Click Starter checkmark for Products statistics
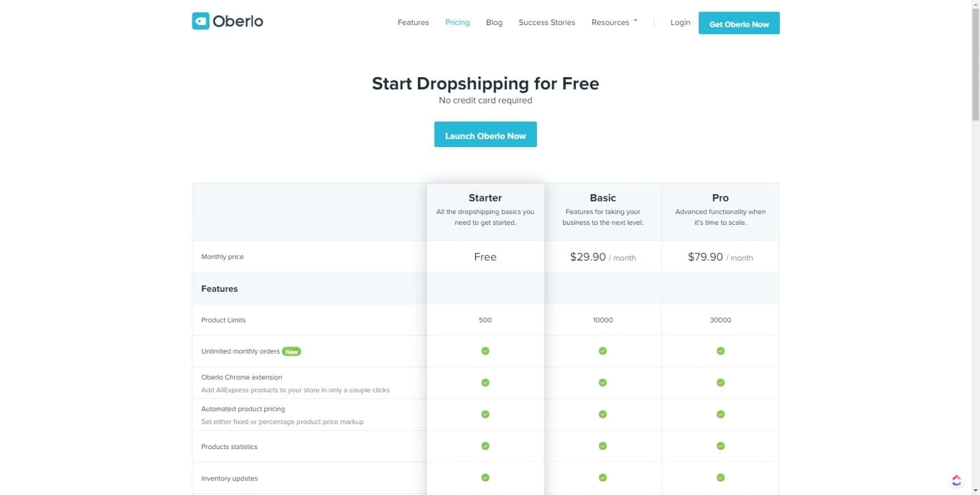The height and width of the screenshot is (495, 980). click(x=485, y=446)
